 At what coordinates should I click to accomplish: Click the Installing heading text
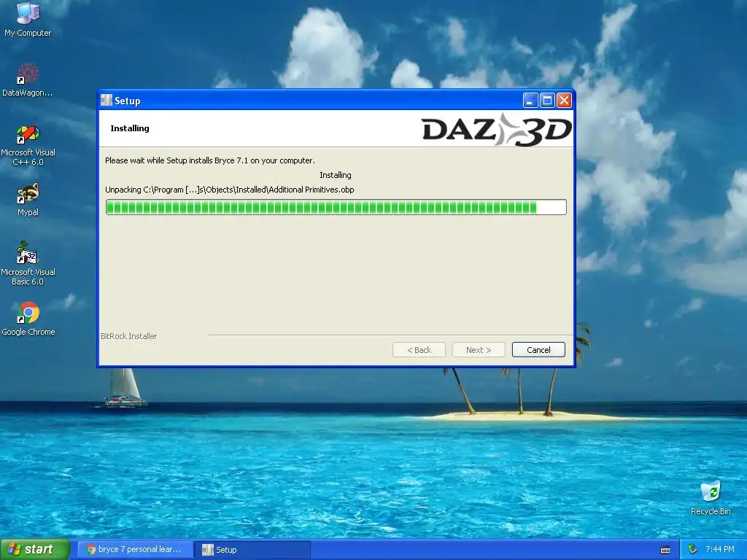click(x=130, y=128)
